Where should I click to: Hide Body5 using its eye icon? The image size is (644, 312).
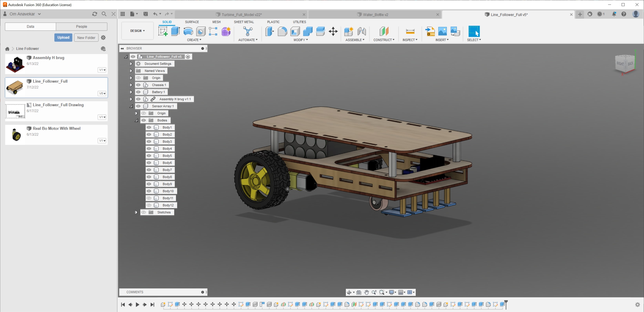(149, 156)
